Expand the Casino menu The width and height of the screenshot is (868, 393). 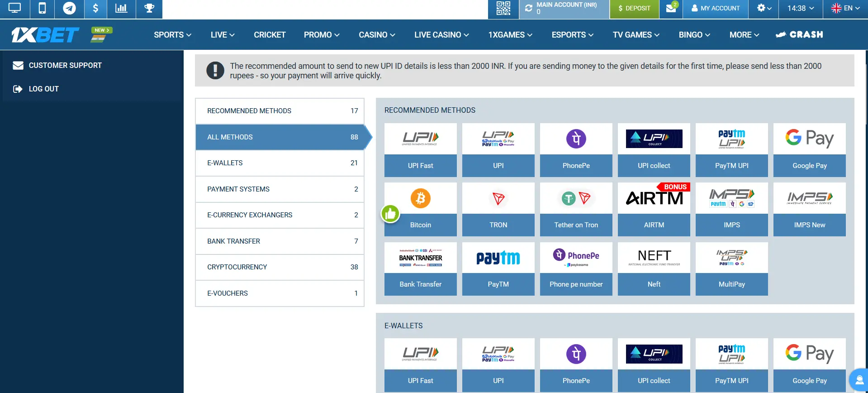[377, 35]
